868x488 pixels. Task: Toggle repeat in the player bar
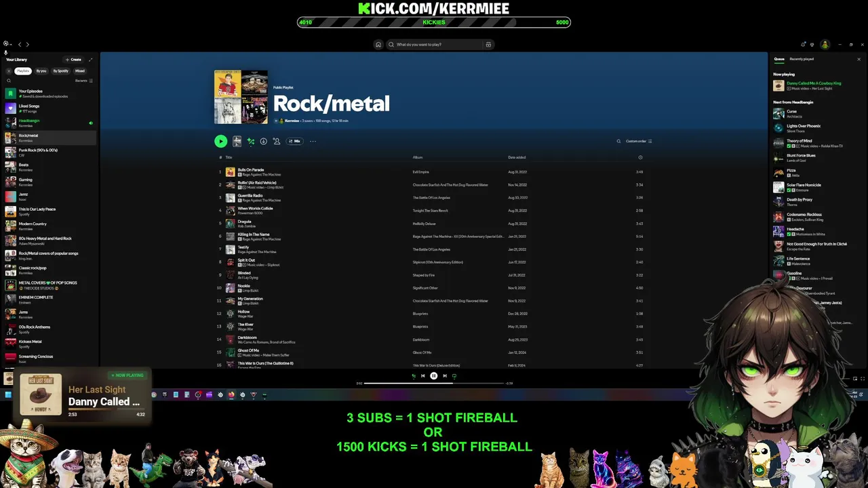click(454, 375)
